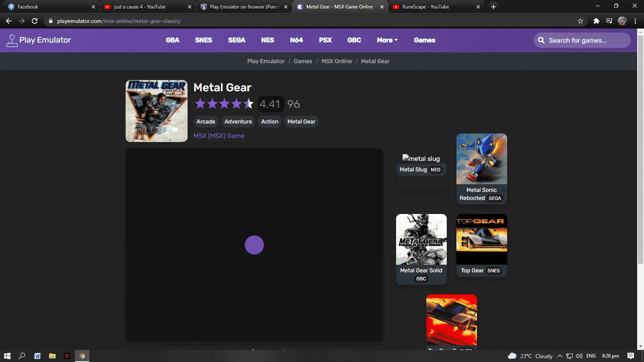Open GBC menu item
The image size is (644, 362).
354,40
